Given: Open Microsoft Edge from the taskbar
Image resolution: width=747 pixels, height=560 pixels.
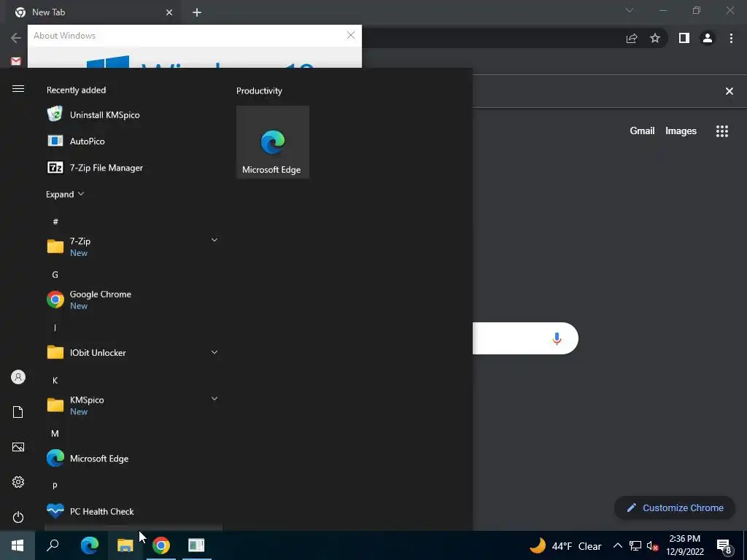Looking at the screenshot, I should click(90, 545).
